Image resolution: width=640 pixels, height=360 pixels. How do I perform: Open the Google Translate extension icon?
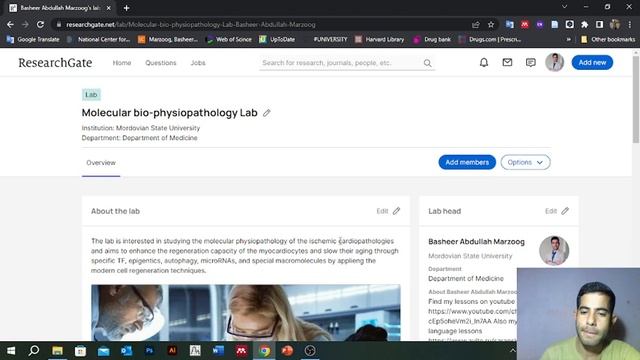pos(509,24)
